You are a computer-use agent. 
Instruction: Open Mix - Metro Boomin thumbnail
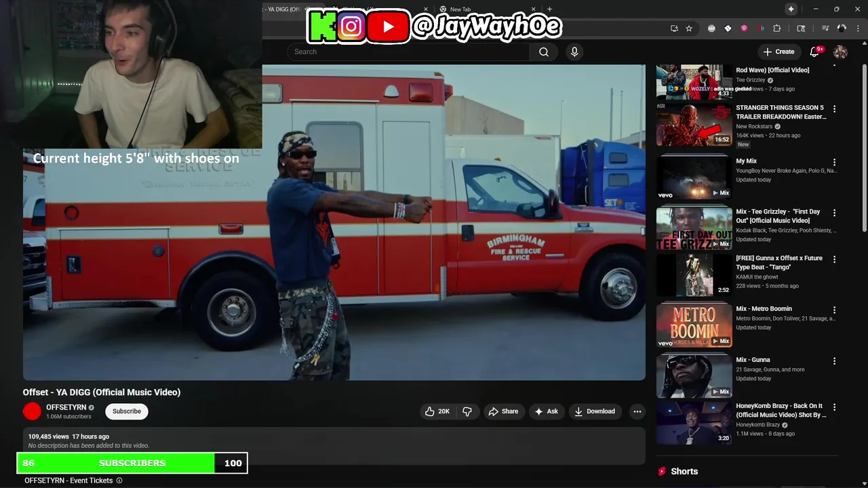tap(694, 326)
